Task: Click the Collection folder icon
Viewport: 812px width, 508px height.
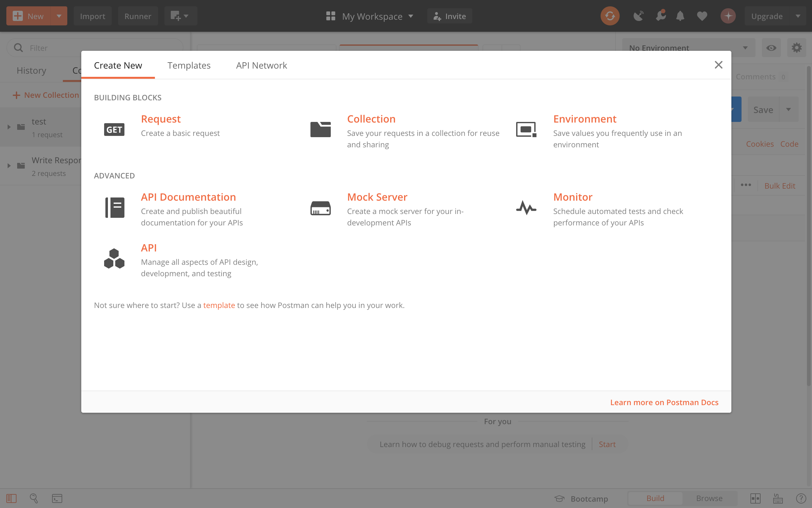Action: (x=320, y=129)
